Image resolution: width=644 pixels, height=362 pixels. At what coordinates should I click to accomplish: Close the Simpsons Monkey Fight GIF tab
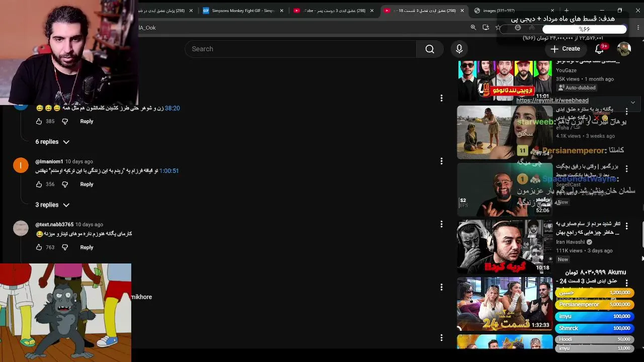282,11
